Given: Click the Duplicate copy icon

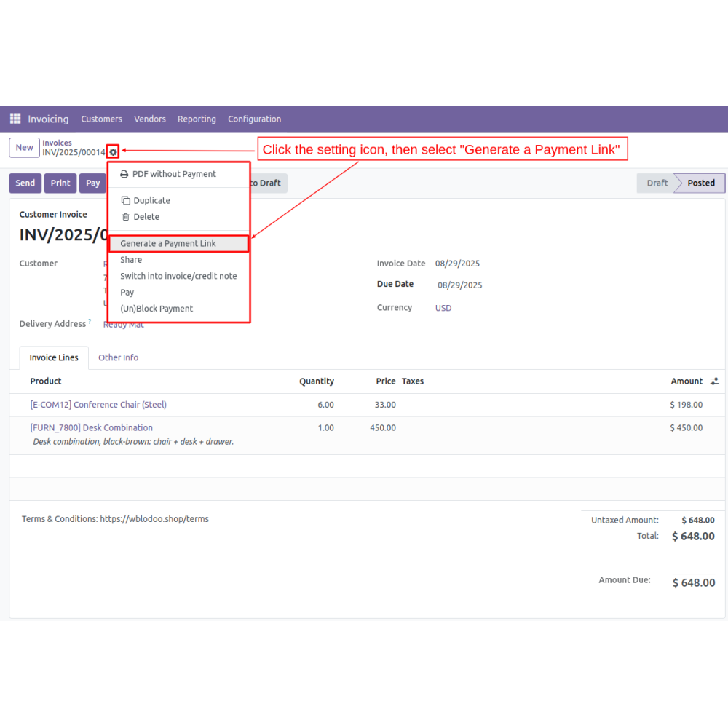Looking at the screenshot, I should click(x=125, y=201).
